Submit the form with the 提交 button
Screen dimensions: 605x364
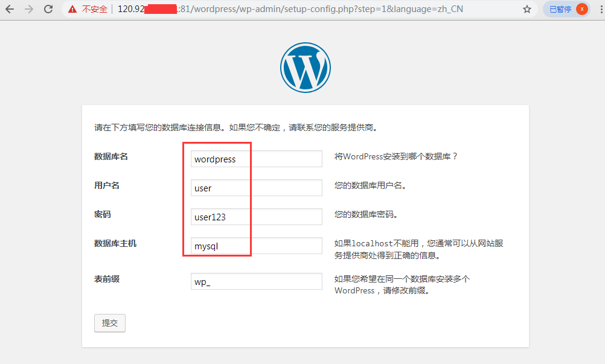[x=109, y=323]
